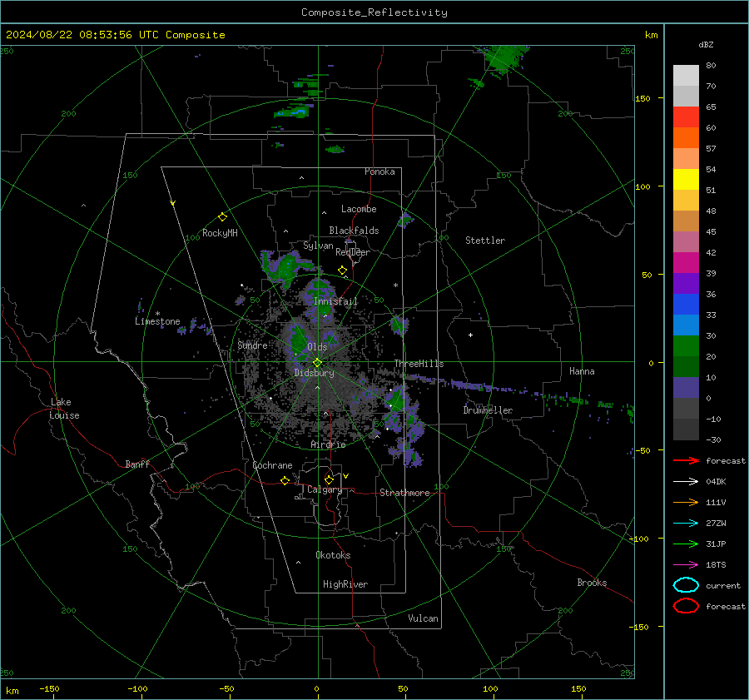
Task: Select the grey 65-70 dBZ swatch
Action: [x=686, y=96]
